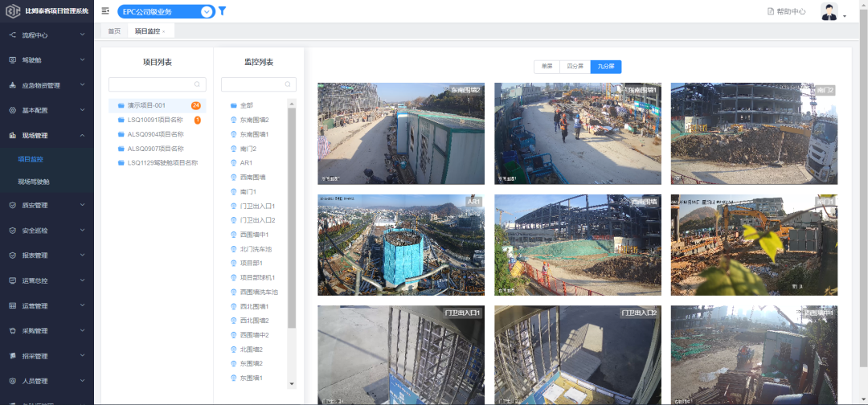Click the 比姆泰客 logo icon
Viewport: 868px width, 405px height.
pos(12,11)
